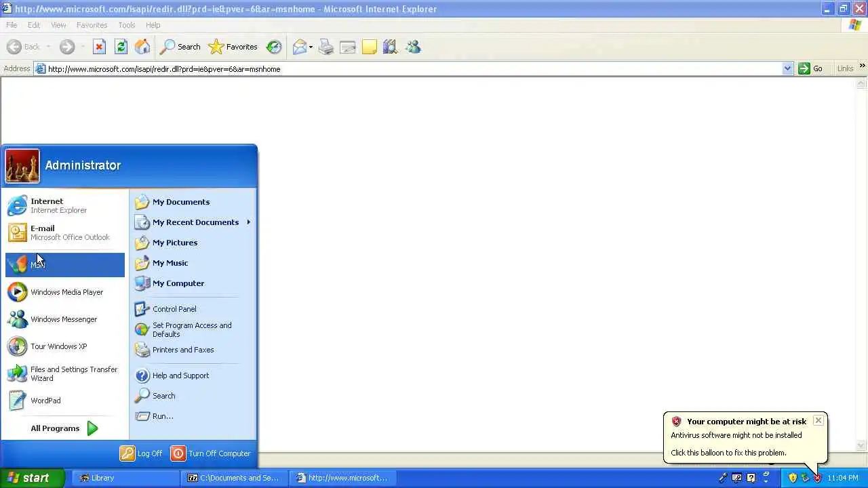Open the History toolbar button
The width and height of the screenshot is (868, 488).
pos(274,47)
